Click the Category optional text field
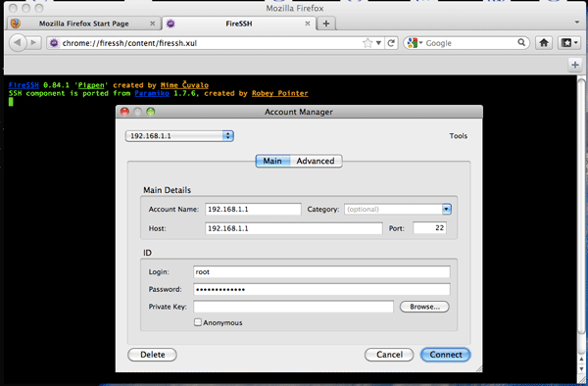 coord(393,209)
